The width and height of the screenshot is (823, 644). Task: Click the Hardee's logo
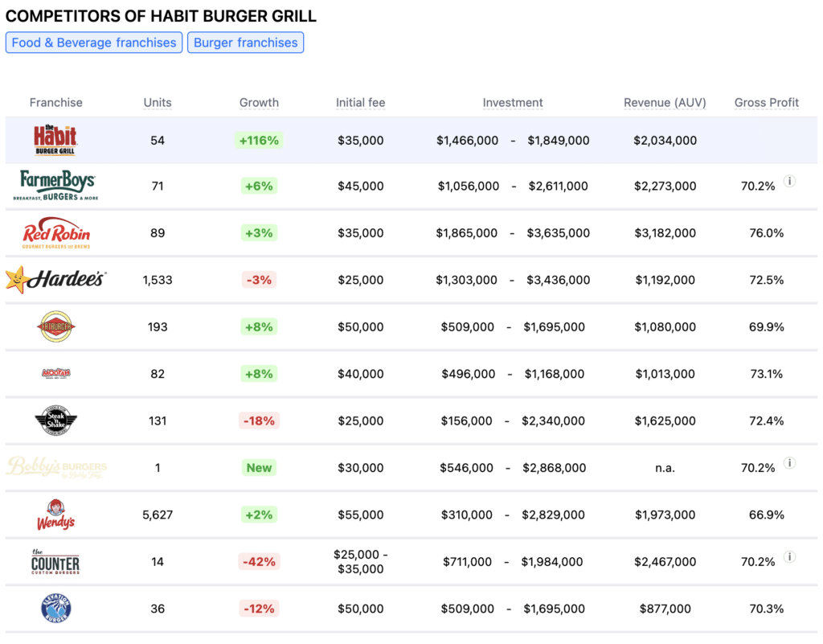click(55, 279)
